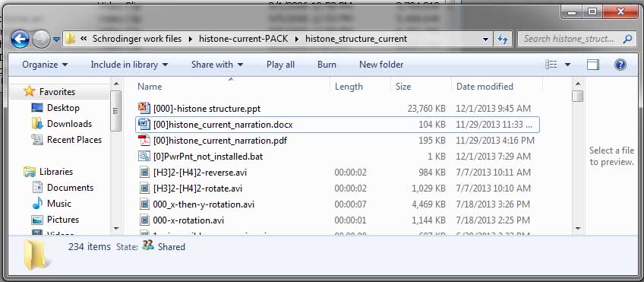644x282 pixels.
Task: Open Music library
Action: 59,204
